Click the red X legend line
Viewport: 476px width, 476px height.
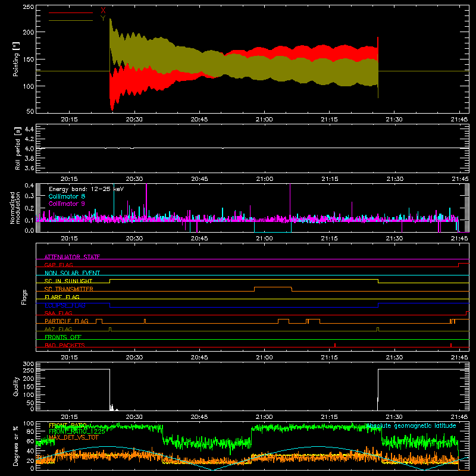[x=71, y=12]
